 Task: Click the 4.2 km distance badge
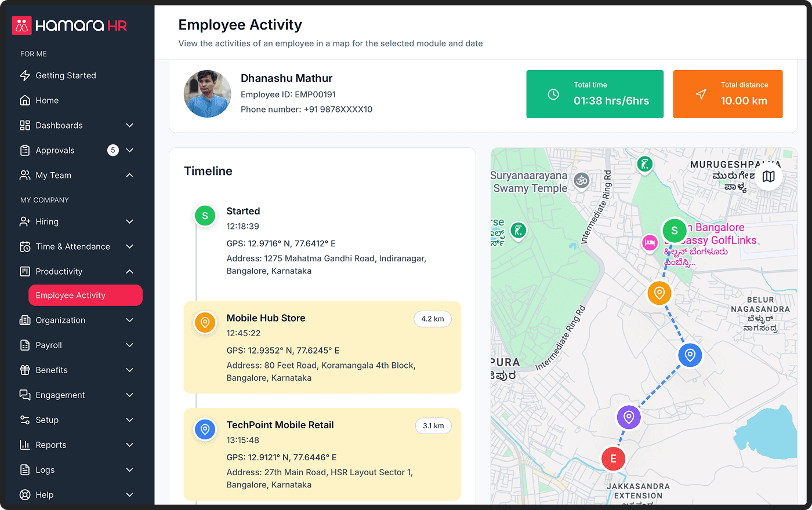433,319
